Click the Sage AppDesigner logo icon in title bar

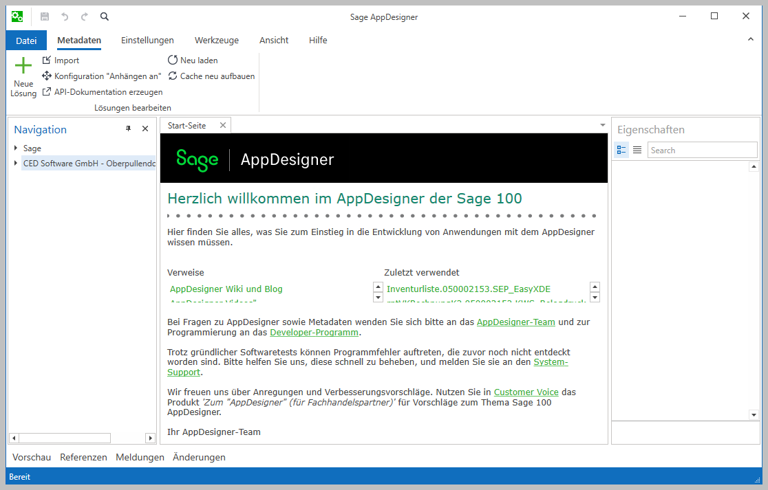click(x=17, y=17)
